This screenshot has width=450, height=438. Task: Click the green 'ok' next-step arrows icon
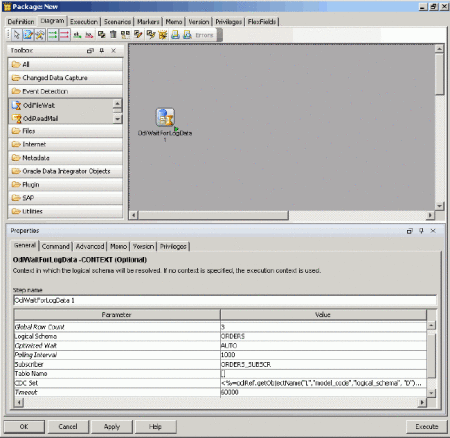(53, 35)
